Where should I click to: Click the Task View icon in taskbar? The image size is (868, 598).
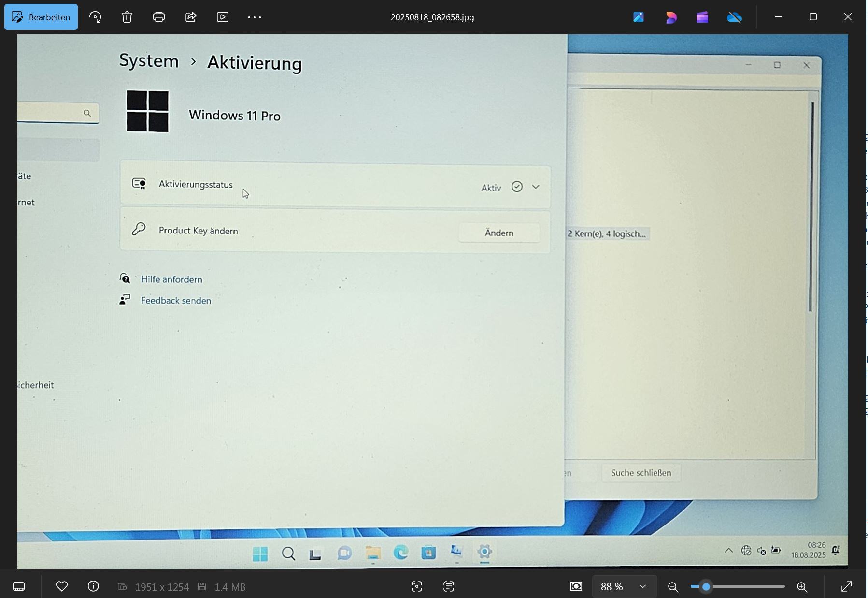315,554
